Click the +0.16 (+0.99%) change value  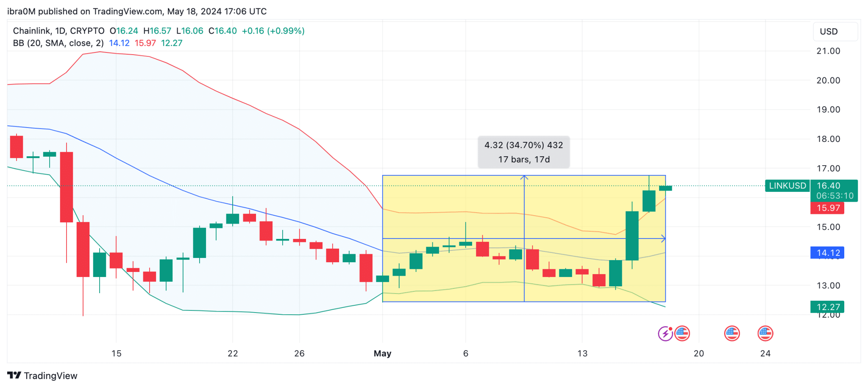[x=273, y=31]
